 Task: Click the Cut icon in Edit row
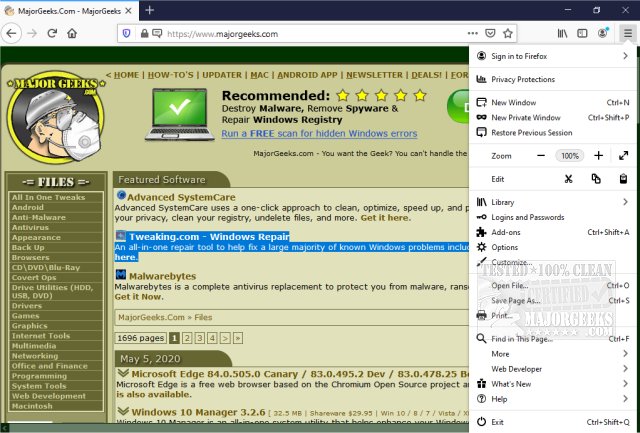(x=568, y=179)
